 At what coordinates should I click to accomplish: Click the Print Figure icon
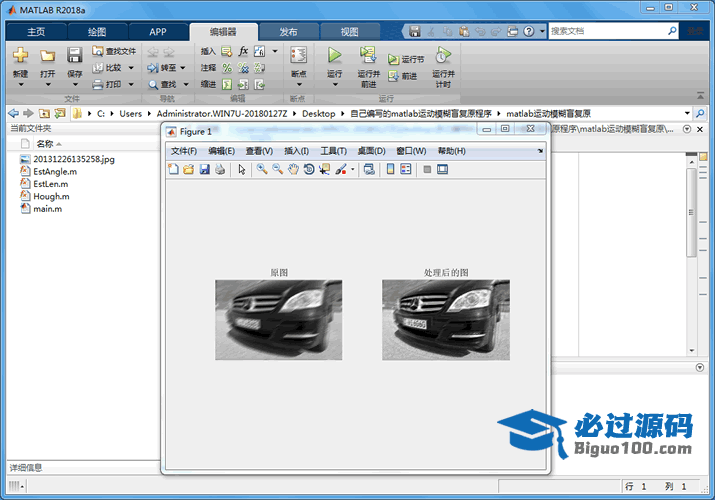(219, 170)
